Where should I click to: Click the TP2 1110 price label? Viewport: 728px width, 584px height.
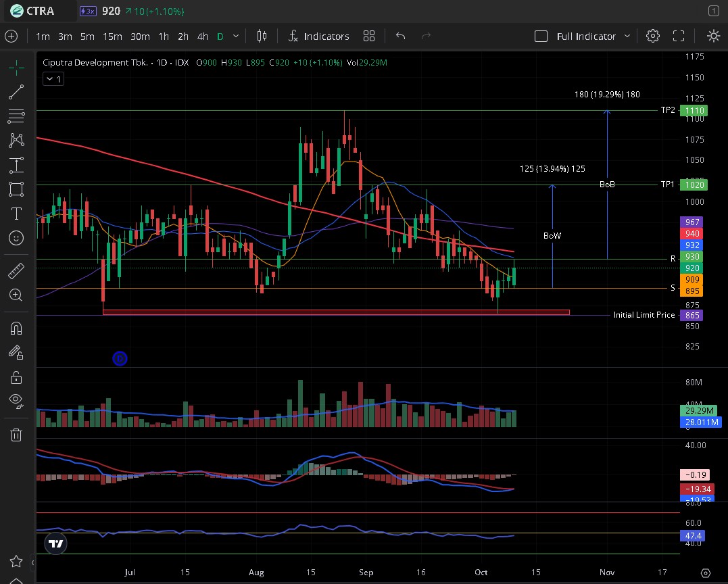point(694,110)
